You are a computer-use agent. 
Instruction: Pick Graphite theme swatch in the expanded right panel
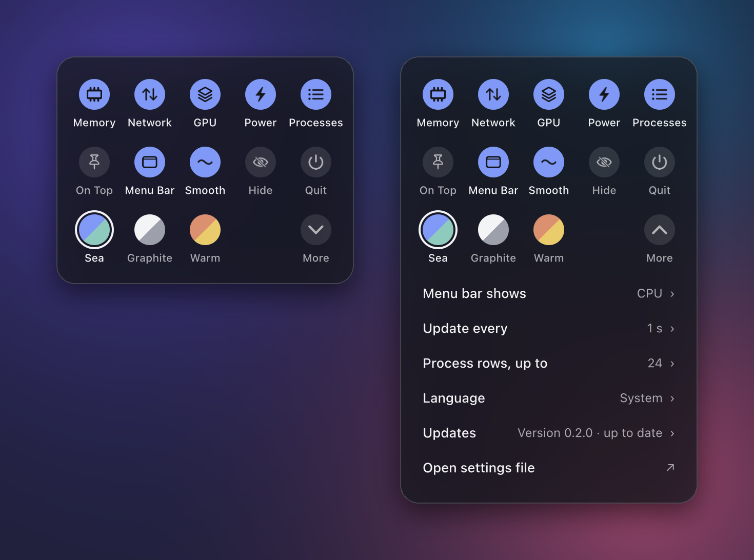[493, 230]
